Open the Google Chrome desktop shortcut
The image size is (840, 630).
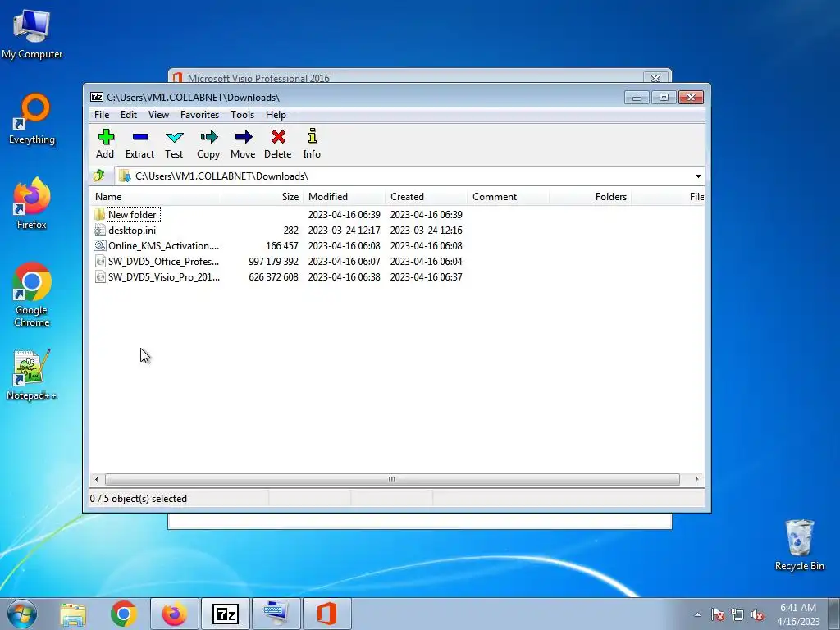click(x=32, y=294)
